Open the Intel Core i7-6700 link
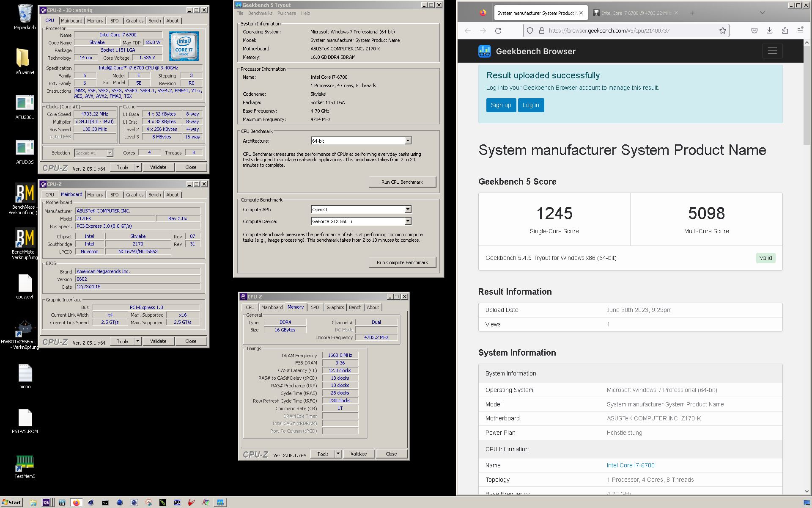Image resolution: width=812 pixels, height=508 pixels. coord(630,465)
